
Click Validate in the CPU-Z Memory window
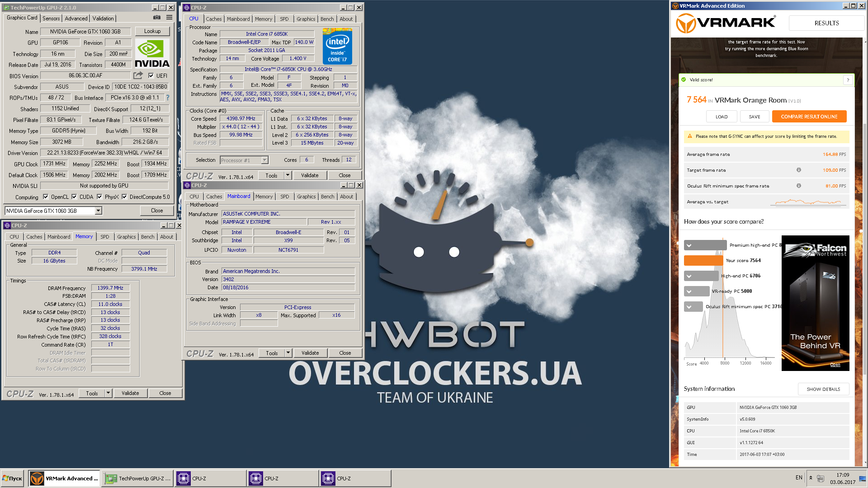click(x=130, y=393)
